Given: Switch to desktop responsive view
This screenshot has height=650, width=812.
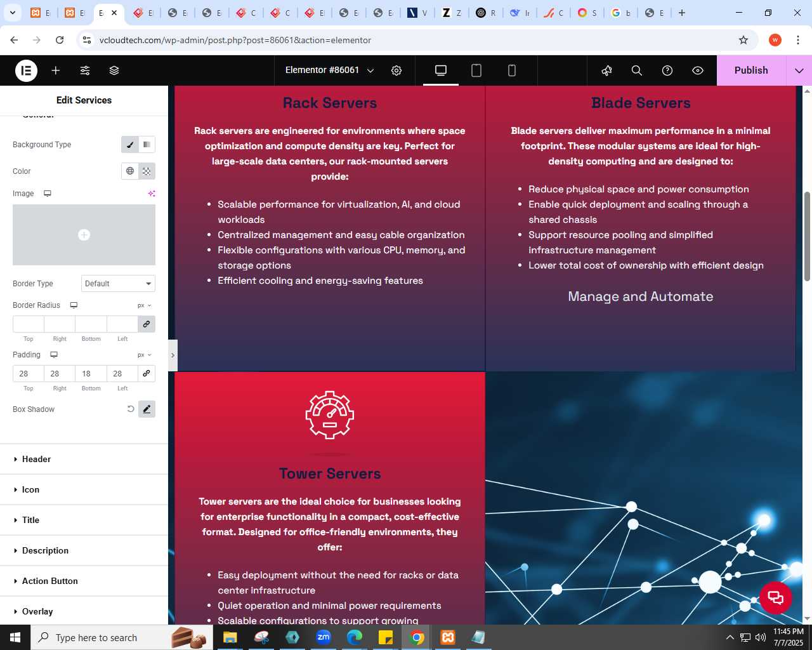Looking at the screenshot, I should tap(441, 70).
